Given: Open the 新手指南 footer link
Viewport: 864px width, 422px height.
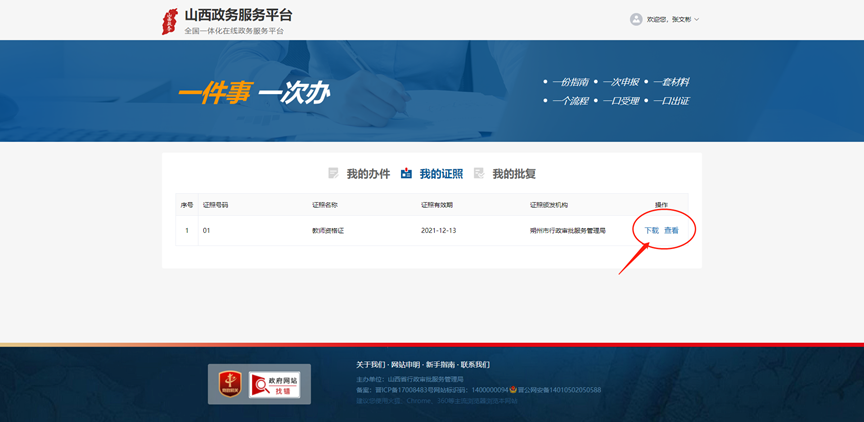Looking at the screenshot, I should tap(440, 365).
